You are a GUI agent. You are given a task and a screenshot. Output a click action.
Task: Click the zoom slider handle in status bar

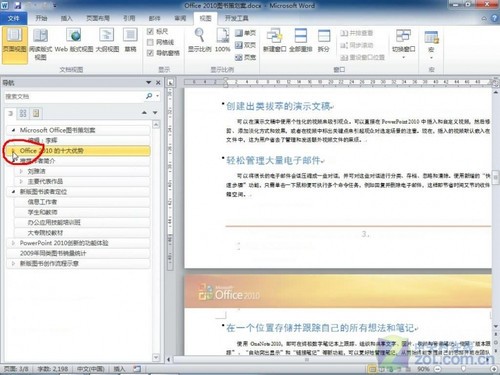[x=463, y=369]
